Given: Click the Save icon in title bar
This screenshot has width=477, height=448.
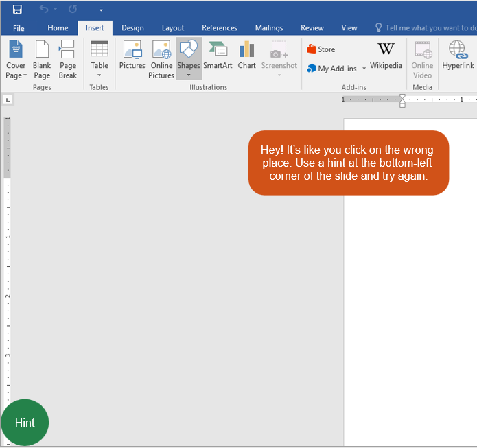Looking at the screenshot, I should 17,10.
